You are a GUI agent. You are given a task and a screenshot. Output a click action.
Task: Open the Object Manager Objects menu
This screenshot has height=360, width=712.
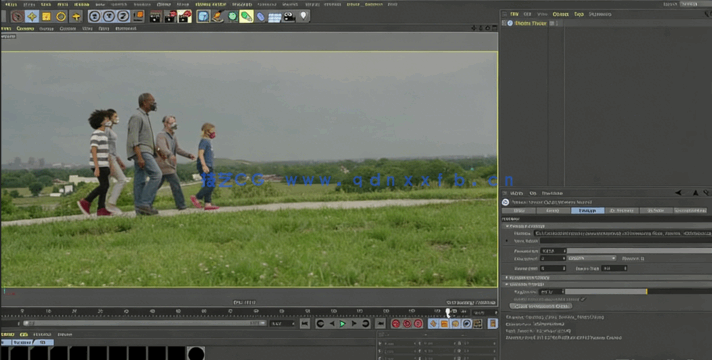point(560,14)
